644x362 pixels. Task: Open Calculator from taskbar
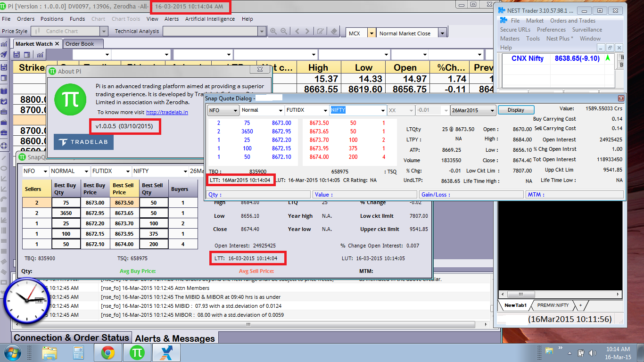point(78,353)
